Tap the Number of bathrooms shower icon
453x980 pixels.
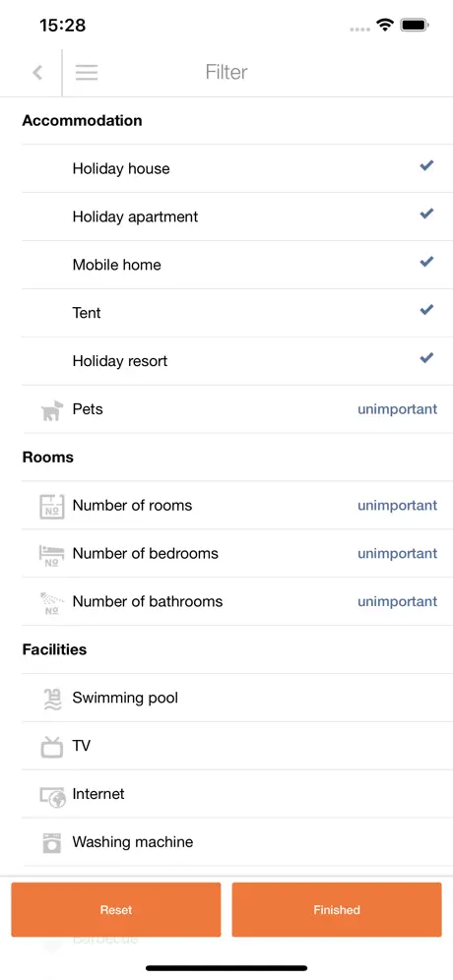click(x=52, y=602)
